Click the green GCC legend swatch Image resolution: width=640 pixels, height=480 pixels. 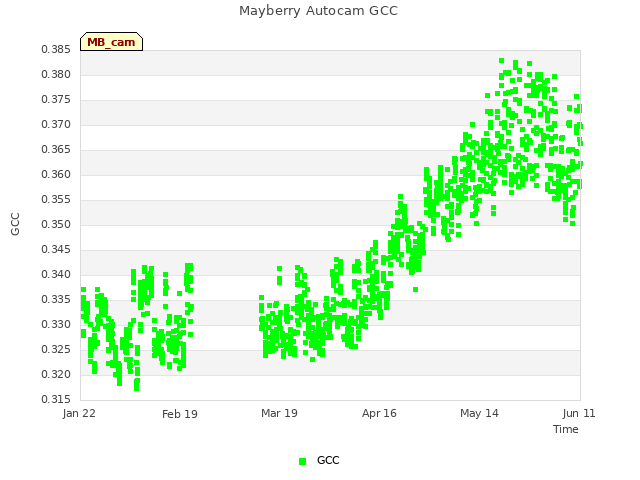coord(302,461)
